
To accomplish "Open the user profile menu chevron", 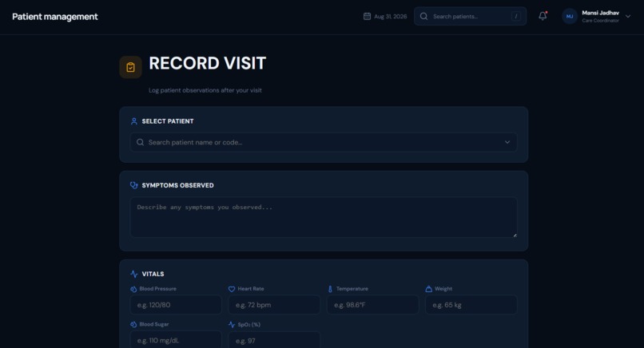I will 628,17.
